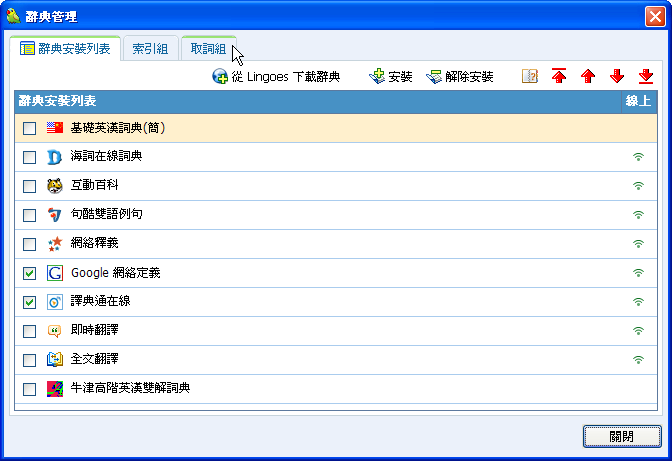Click 從 Lingoes 下載辭典 link text

286,77
